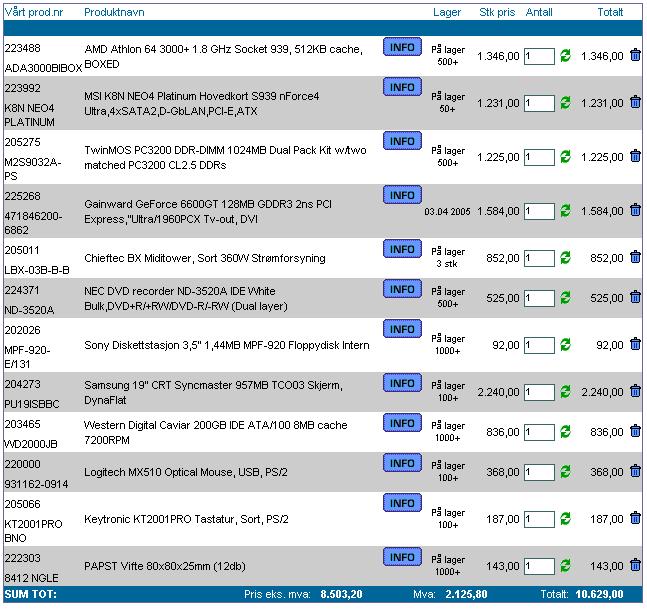Remove Chieftec BX Miditower with trash icon
Screen dimensions: 647x609
click(x=635, y=257)
